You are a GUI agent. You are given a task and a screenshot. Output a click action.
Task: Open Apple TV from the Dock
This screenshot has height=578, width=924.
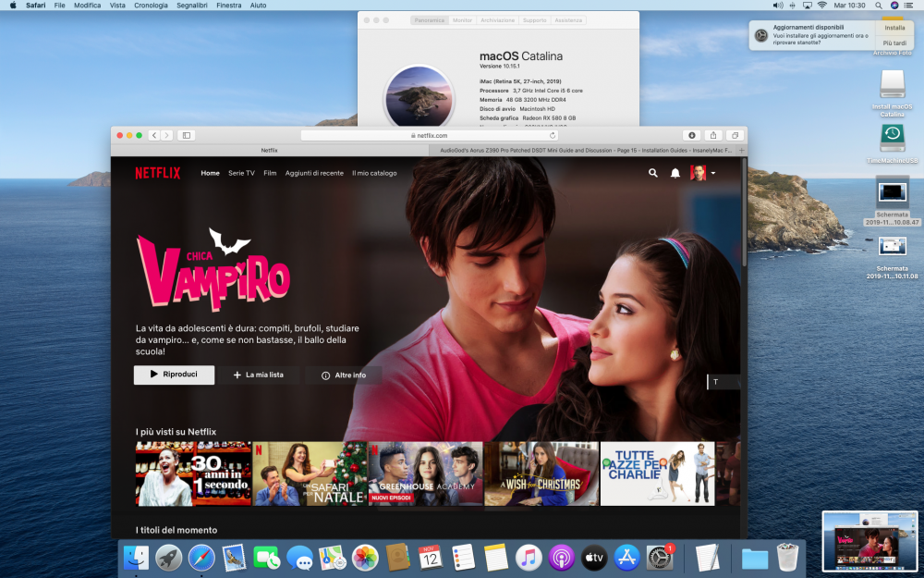[594, 557]
